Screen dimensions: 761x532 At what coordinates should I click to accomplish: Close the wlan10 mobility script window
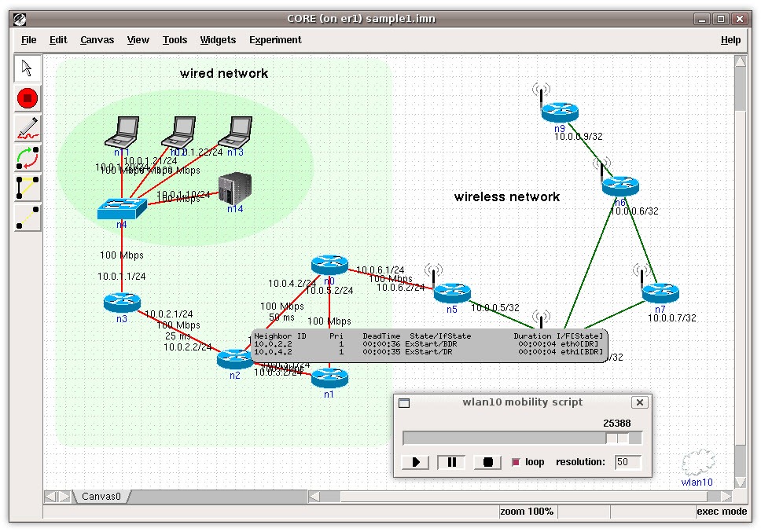[x=640, y=402]
